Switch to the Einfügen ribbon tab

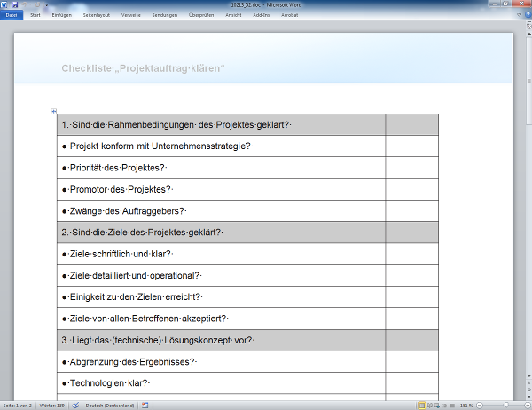click(x=62, y=15)
